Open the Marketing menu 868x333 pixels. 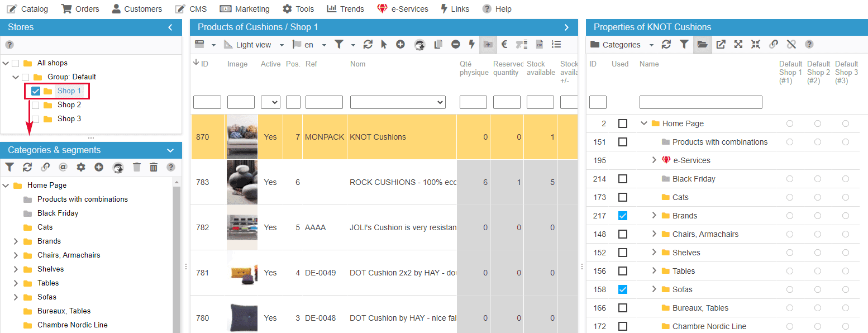click(245, 9)
